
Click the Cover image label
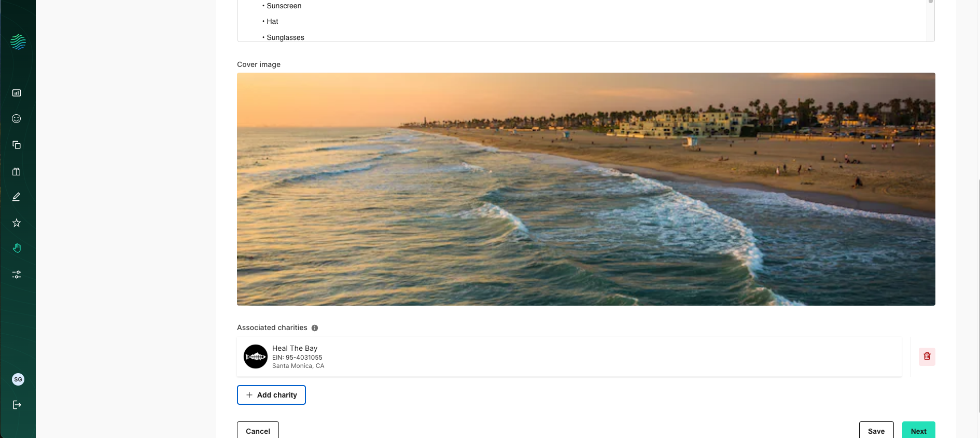tap(259, 64)
